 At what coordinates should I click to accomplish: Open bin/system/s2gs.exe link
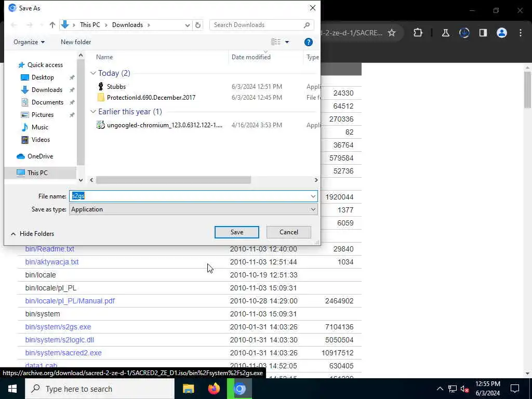(x=58, y=327)
